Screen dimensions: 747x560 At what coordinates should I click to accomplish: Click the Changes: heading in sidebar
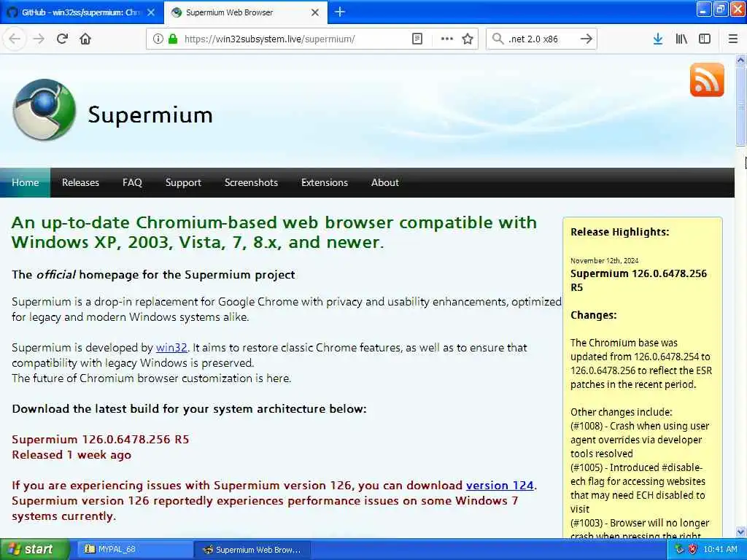pos(594,315)
